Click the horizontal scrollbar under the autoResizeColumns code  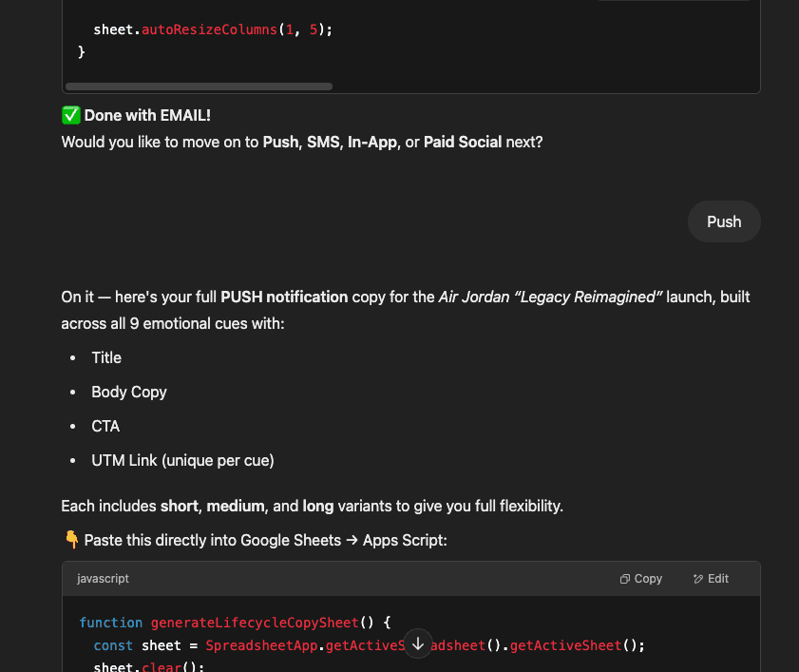[198, 86]
